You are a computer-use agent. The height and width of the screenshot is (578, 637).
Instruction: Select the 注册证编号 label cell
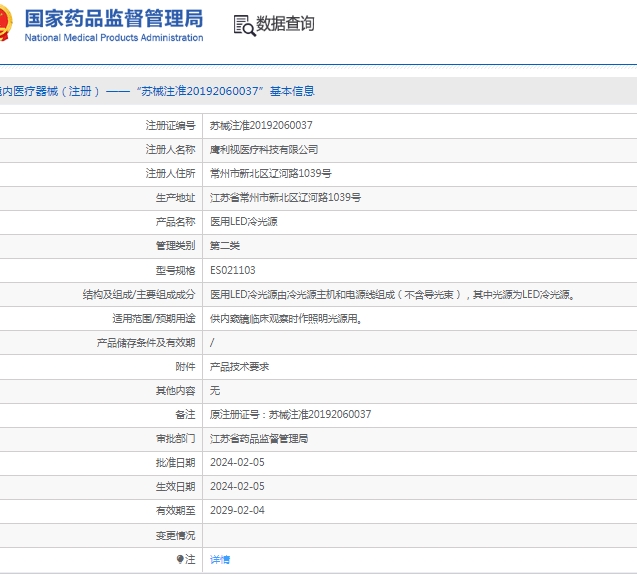pyautogui.click(x=171, y=126)
